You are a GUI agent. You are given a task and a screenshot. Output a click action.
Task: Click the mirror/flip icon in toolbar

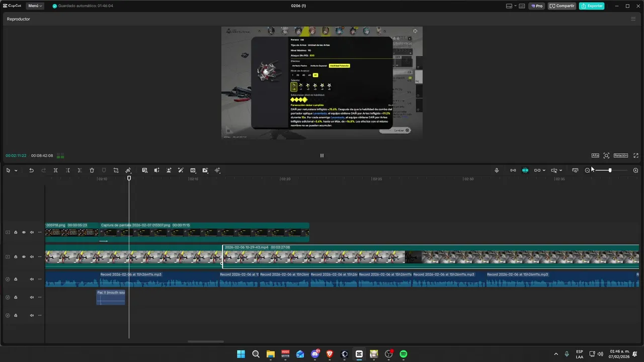point(128,170)
